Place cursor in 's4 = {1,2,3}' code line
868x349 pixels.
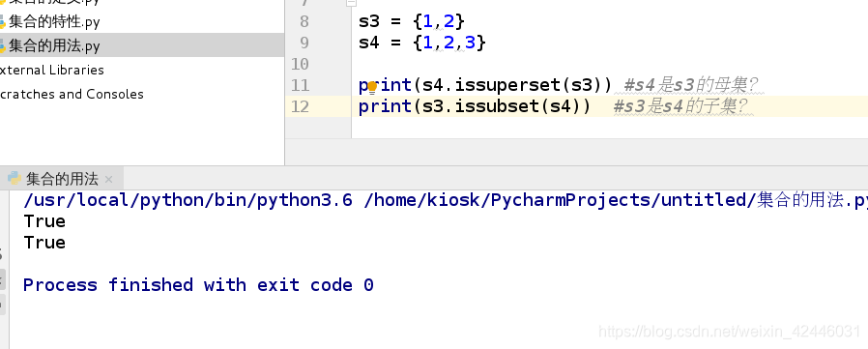click(422, 43)
